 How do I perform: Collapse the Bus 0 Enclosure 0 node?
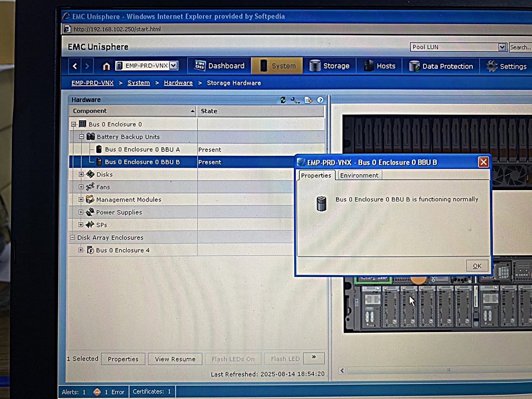(74, 124)
